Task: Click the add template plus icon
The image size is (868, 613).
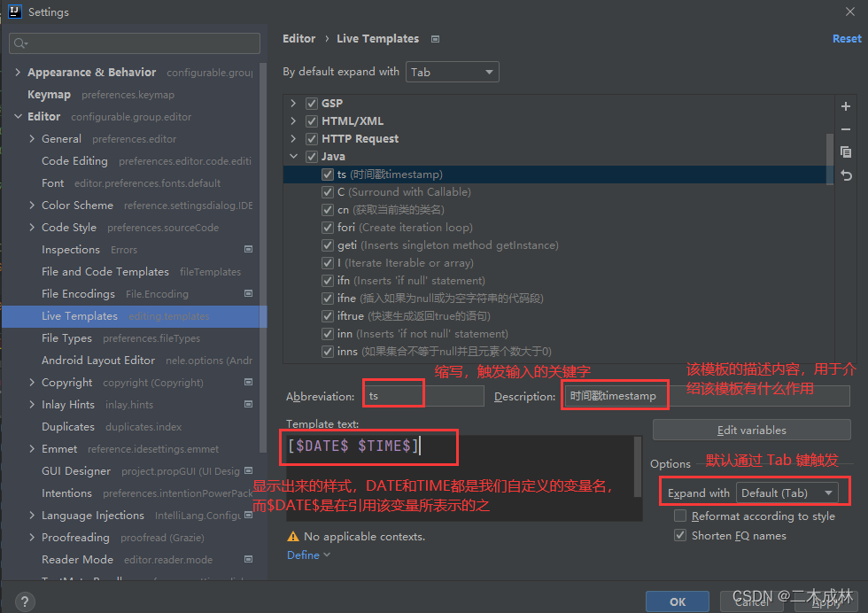Action: pos(846,106)
